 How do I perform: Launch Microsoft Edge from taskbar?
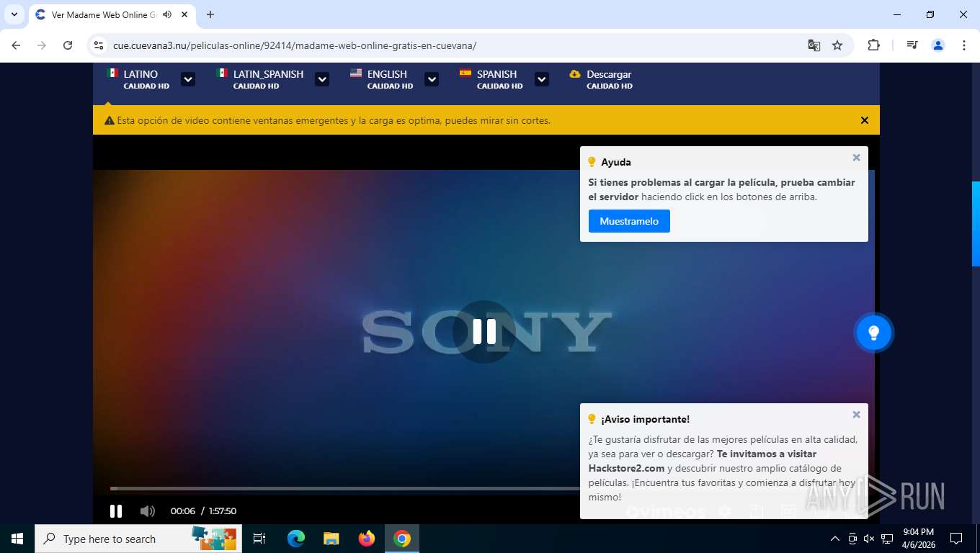(x=295, y=539)
